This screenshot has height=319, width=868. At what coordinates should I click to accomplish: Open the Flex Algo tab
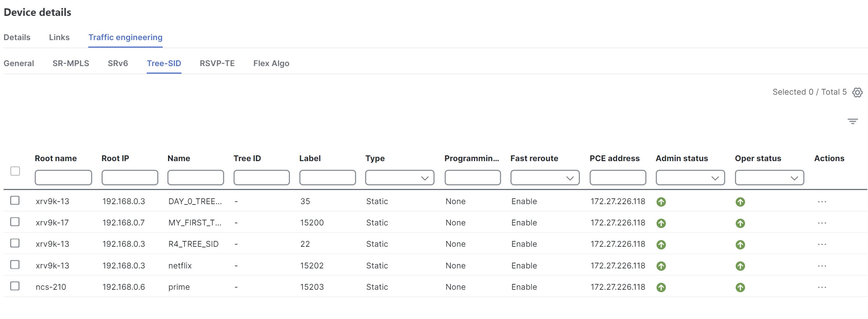coord(271,63)
